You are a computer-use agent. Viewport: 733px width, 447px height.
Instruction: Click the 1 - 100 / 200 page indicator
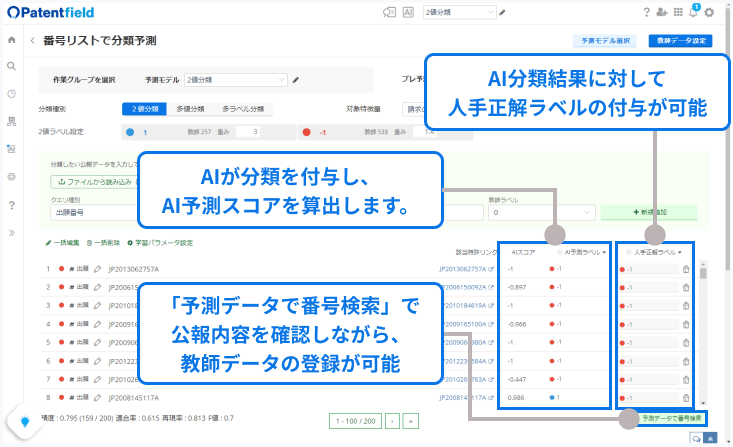(355, 421)
